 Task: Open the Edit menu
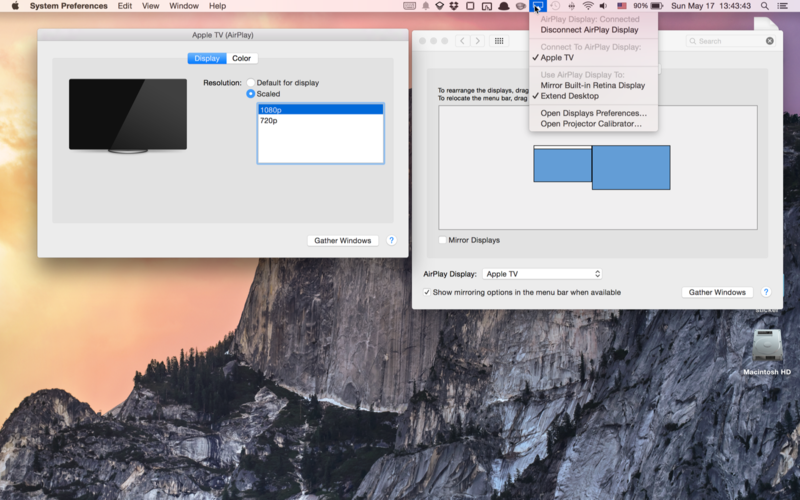[124, 6]
